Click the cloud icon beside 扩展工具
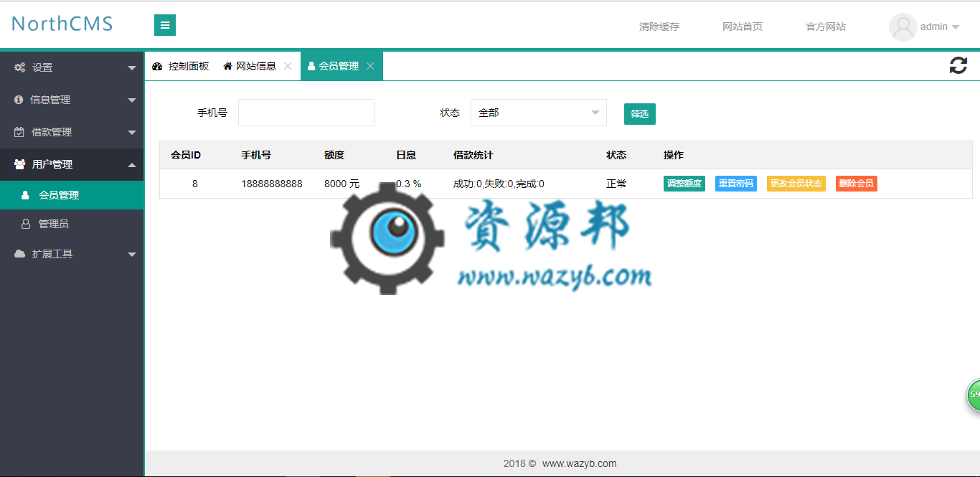Image resolution: width=980 pixels, height=477 pixels. tap(20, 254)
